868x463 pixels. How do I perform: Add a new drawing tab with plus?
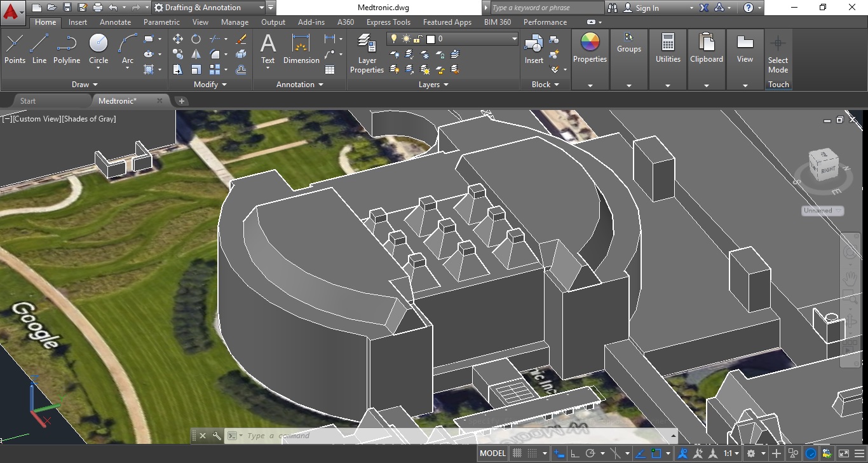pos(181,100)
